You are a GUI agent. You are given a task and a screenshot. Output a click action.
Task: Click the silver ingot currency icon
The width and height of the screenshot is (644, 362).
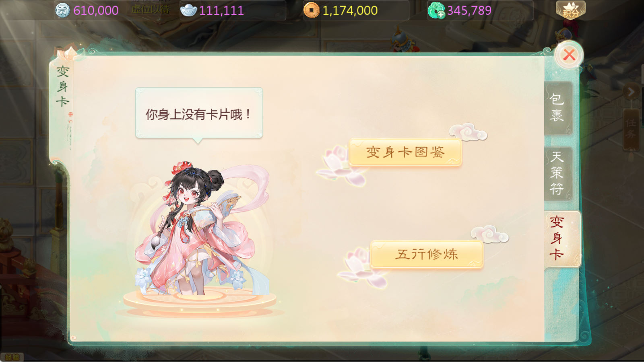pos(188,10)
